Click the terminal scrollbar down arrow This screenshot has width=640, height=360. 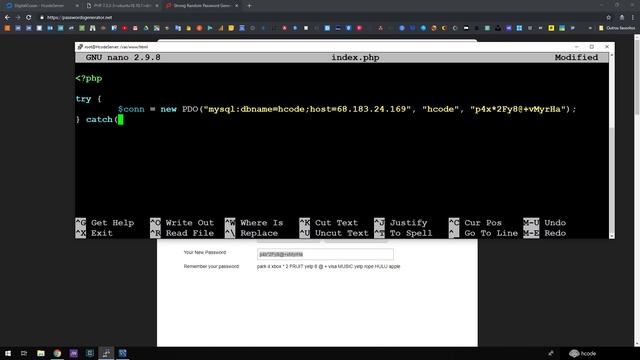[611, 236]
